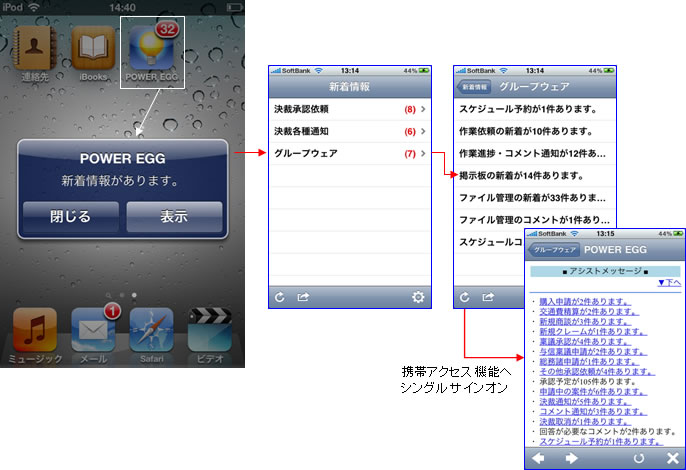Expand chevron next to count (8)
This screenshot has height=470, width=686.
(423, 109)
